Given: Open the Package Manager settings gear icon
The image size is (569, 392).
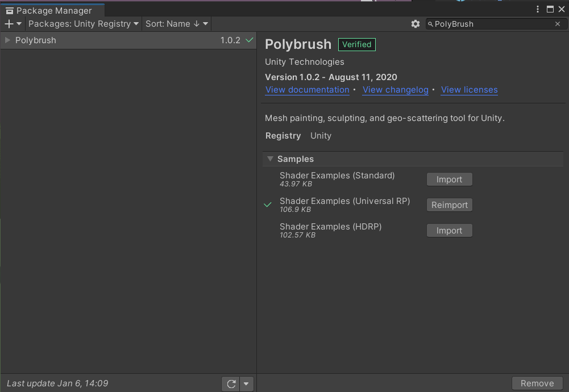Looking at the screenshot, I should pos(416,24).
